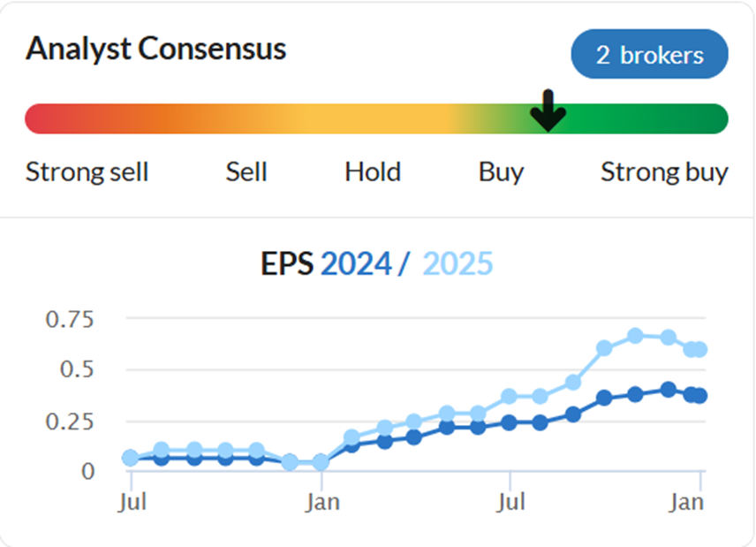Select the first data point above leftmost Jul

pyautogui.click(x=131, y=458)
